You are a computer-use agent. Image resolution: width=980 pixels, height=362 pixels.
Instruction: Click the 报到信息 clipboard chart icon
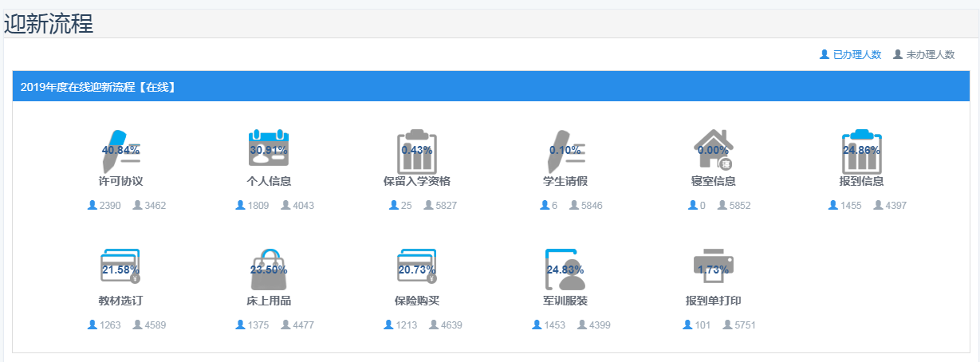(x=861, y=149)
